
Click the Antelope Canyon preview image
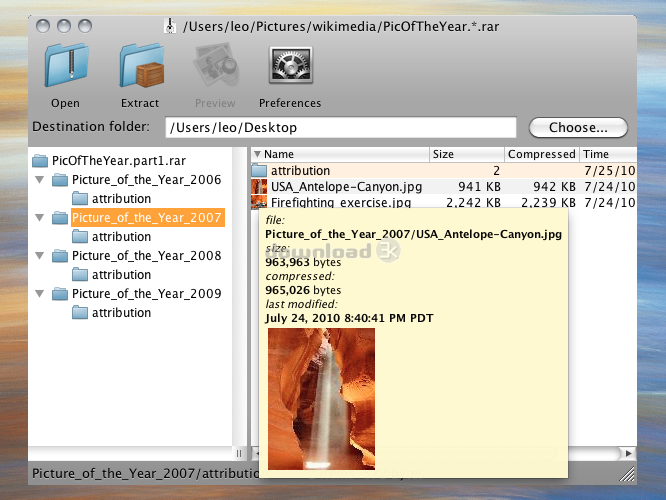[322, 397]
